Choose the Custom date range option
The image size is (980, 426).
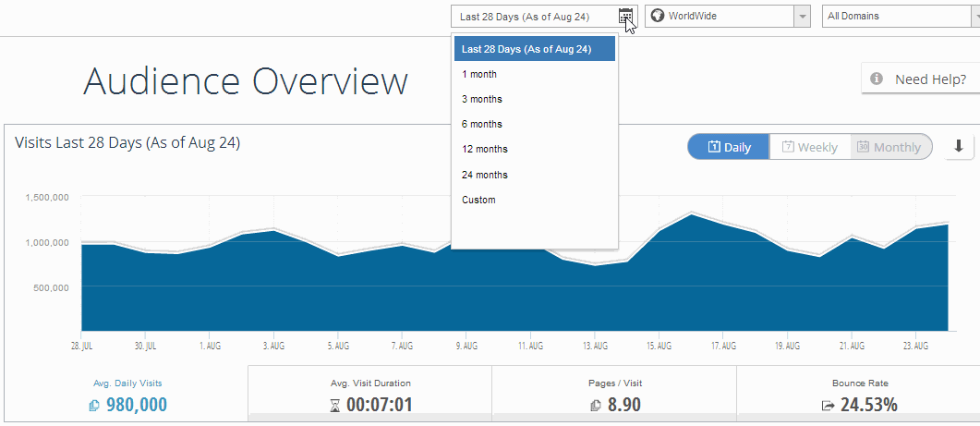pos(478,200)
